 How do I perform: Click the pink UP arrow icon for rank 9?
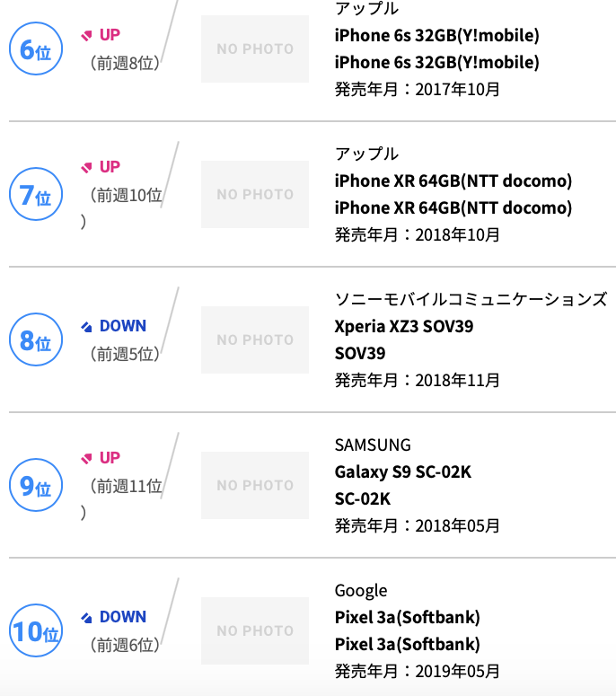point(86,458)
